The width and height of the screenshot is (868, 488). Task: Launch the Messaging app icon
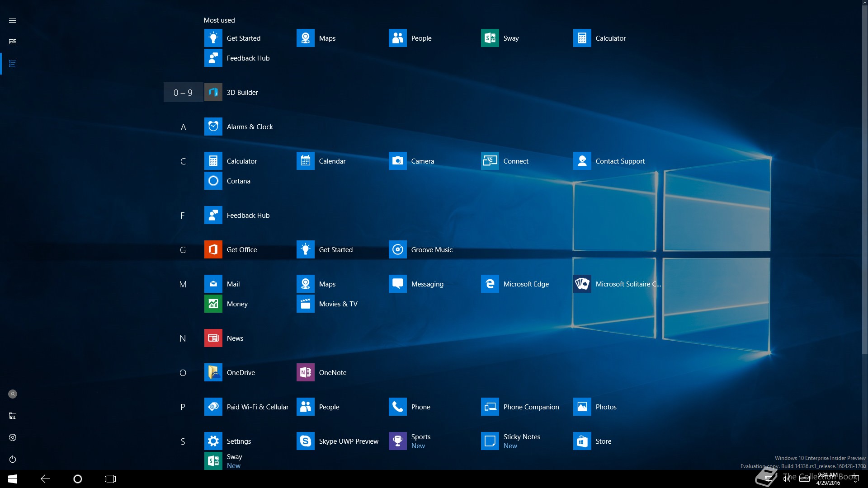coord(397,284)
